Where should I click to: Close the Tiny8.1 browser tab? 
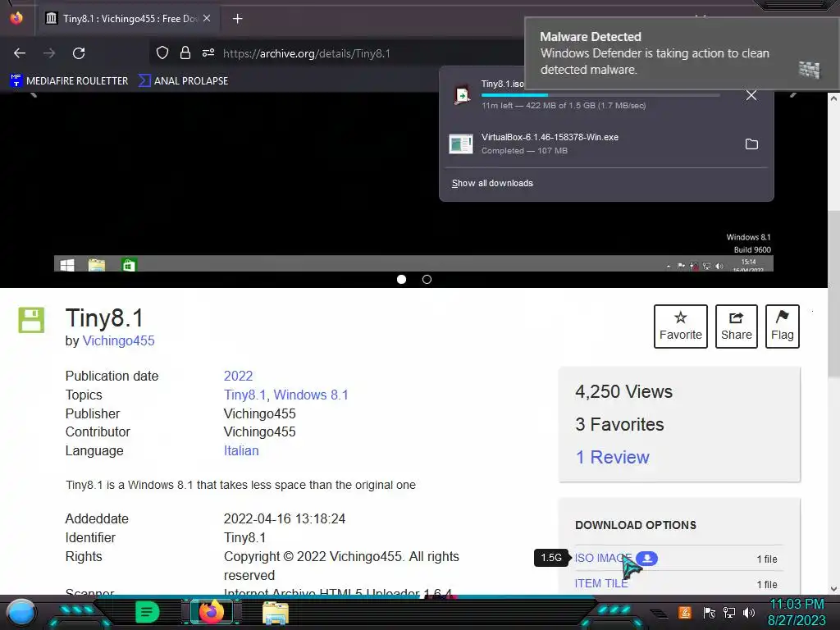207,18
